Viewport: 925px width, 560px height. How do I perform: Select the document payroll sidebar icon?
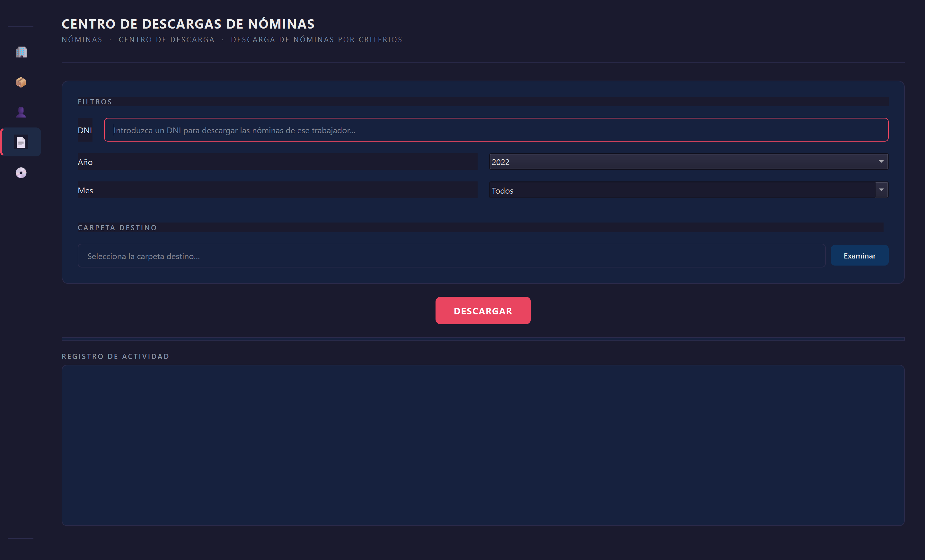click(21, 142)
